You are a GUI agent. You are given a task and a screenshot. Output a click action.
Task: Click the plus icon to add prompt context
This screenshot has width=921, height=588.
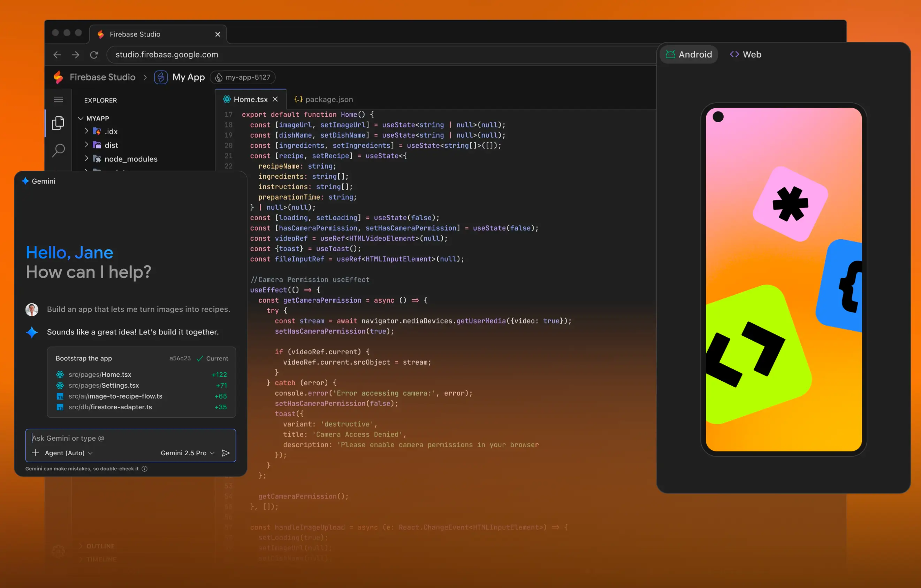[35, 452]
